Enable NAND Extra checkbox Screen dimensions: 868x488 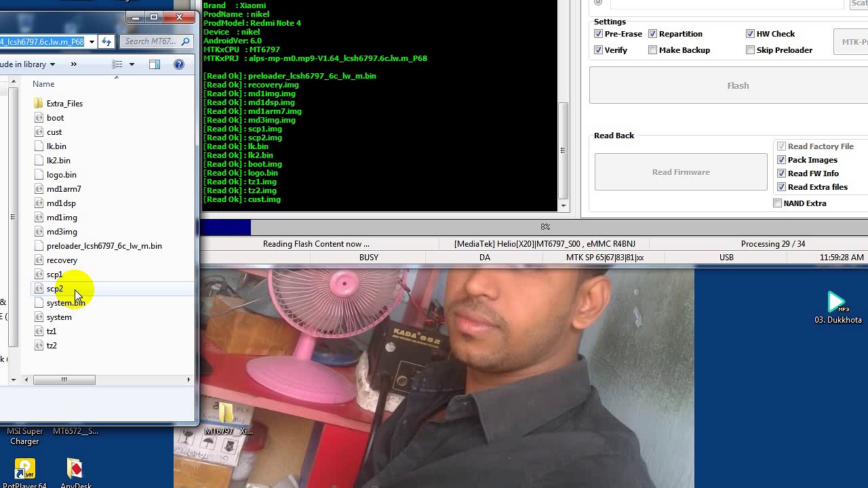point(777,203)
